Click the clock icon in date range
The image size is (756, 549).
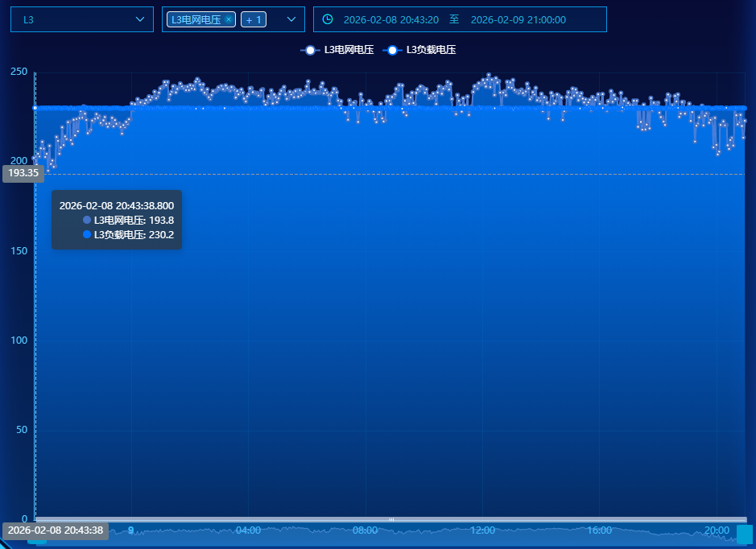[328, 19]
